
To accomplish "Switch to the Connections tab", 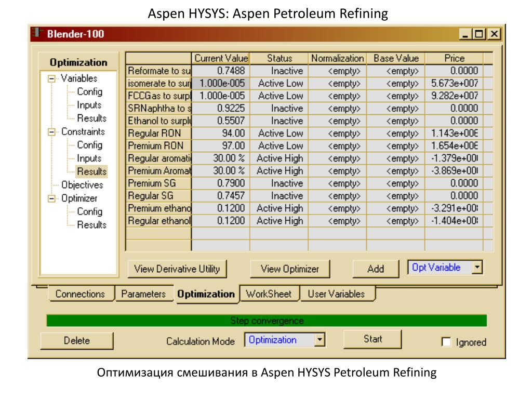I will click(80, 294).
